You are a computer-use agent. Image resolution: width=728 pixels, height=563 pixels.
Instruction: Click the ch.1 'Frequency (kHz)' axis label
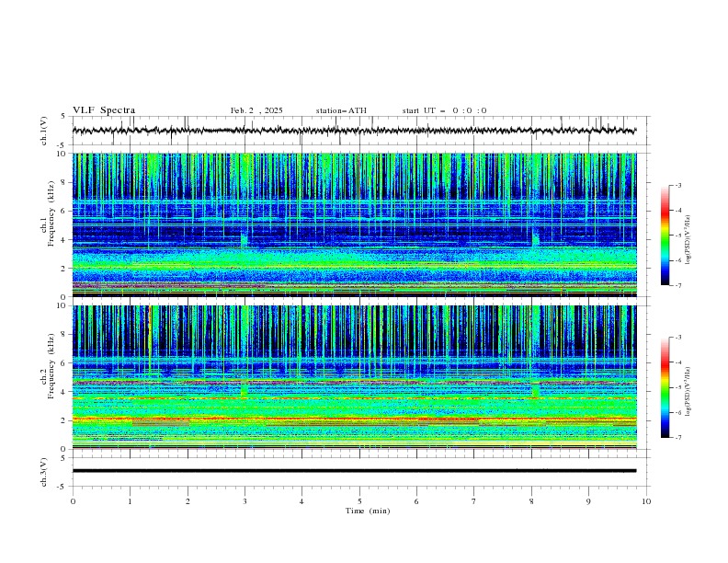51,214
